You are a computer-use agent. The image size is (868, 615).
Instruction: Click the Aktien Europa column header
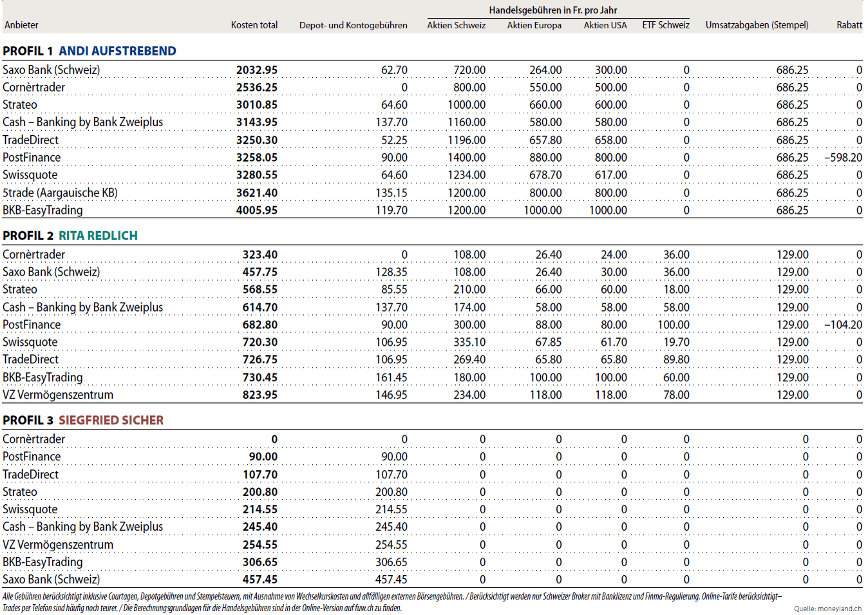point(534,25)
